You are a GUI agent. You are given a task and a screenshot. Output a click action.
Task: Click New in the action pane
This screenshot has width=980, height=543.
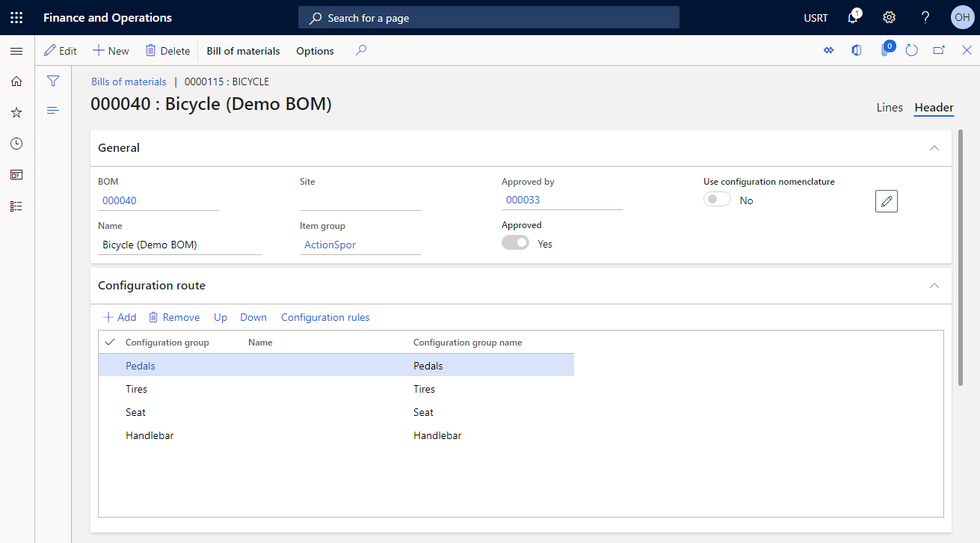(x=111, y=51)
